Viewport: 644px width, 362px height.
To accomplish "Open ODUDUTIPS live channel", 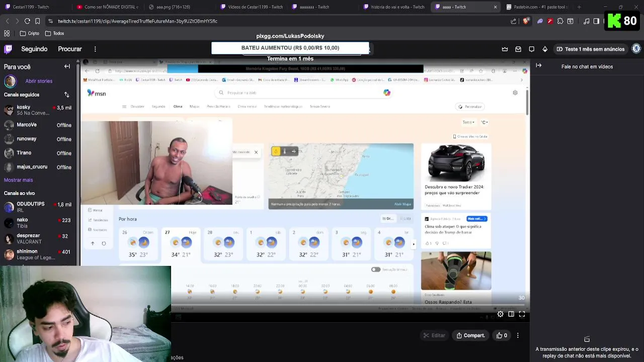I will [x=38, y=207].
